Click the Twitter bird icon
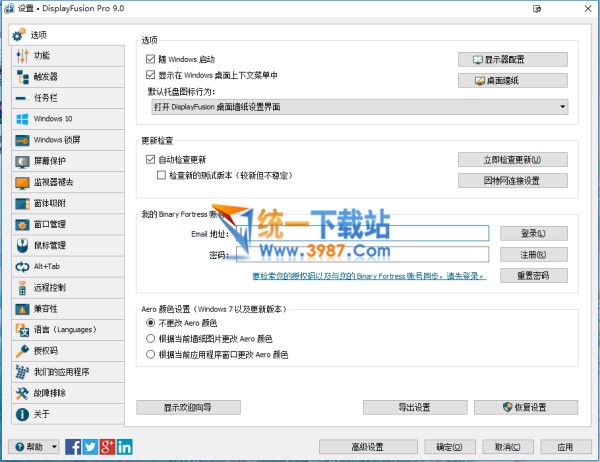The image size is (600, 462). 90,447
